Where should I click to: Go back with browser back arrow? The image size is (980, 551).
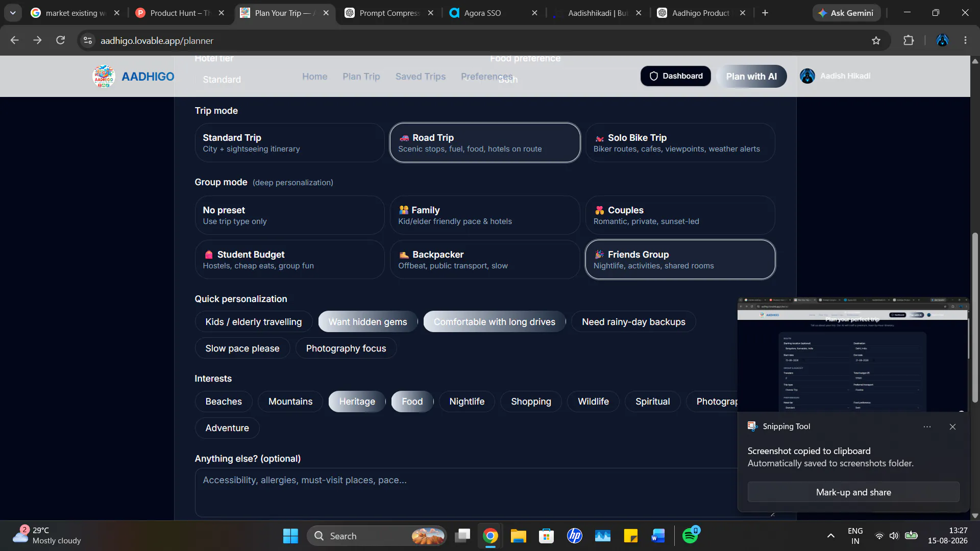(14, 40)
